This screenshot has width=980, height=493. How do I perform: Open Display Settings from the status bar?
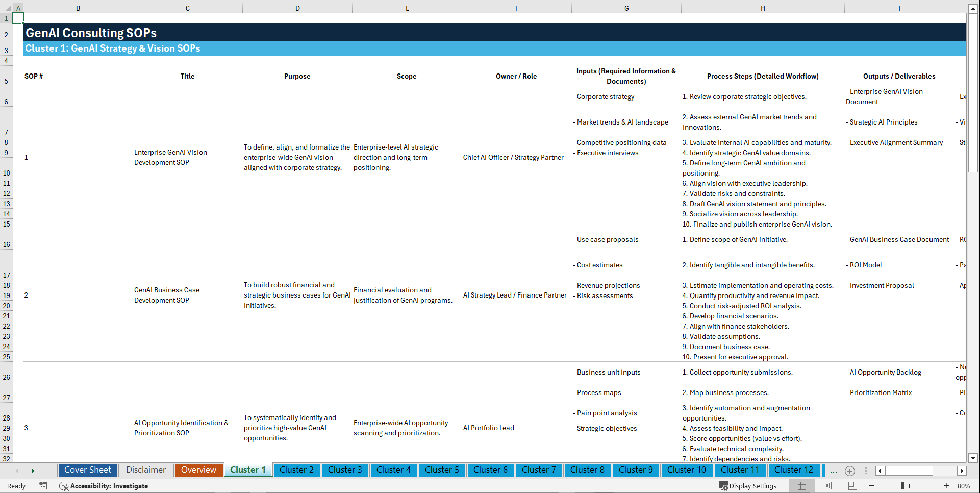coord(748,486)
